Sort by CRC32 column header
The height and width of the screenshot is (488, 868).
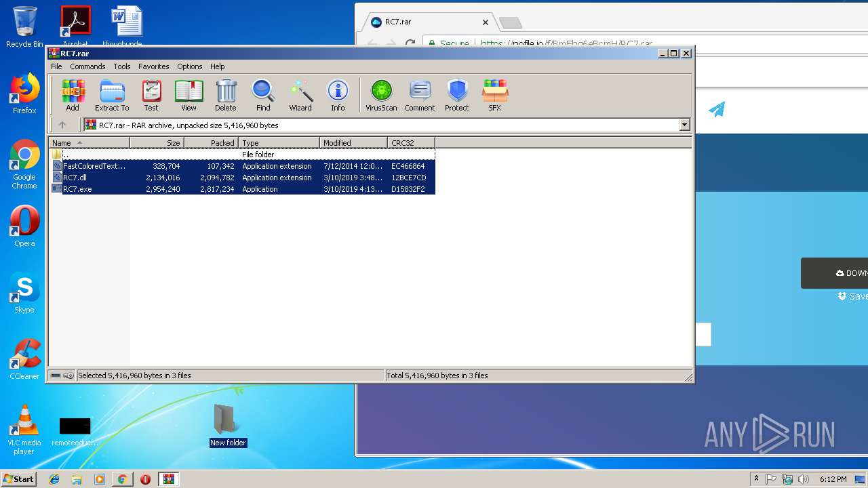point(411,142)
